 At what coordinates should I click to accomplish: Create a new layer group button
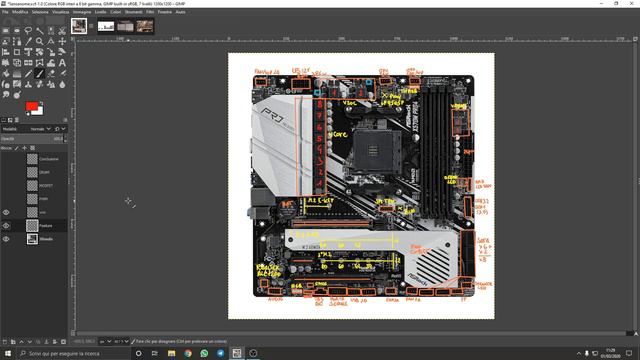(x=13, y=342)
